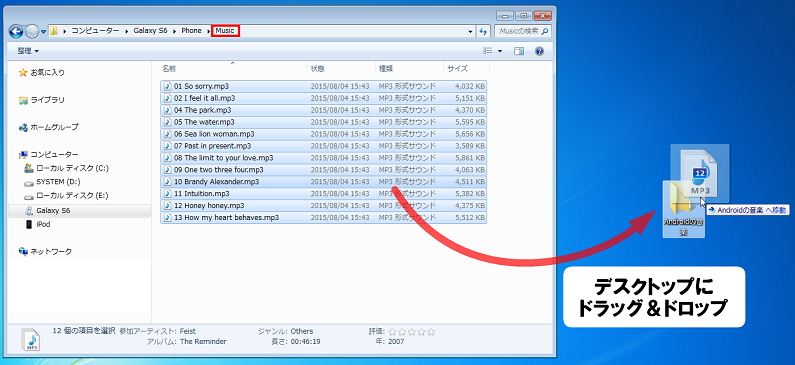Select file 11 Intuition.mp3
The image size is (795, 365).
coord(323,193)
